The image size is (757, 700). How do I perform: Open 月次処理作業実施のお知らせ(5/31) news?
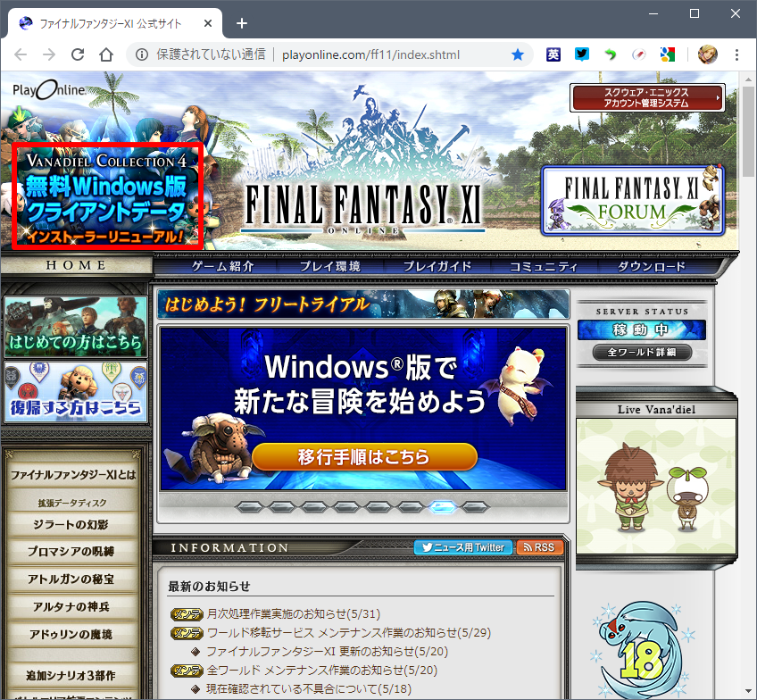coord(294,614)
